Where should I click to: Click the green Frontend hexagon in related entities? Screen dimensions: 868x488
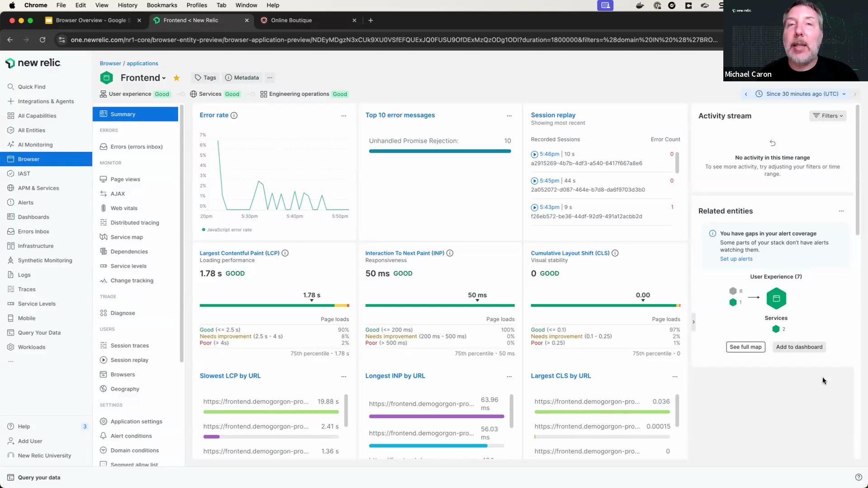(x=776, y=299)
